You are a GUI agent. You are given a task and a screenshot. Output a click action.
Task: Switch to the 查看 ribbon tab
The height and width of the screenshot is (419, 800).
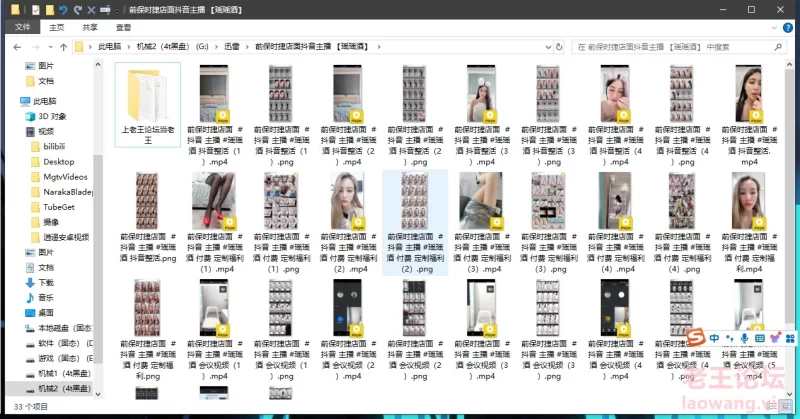(123, 28)
